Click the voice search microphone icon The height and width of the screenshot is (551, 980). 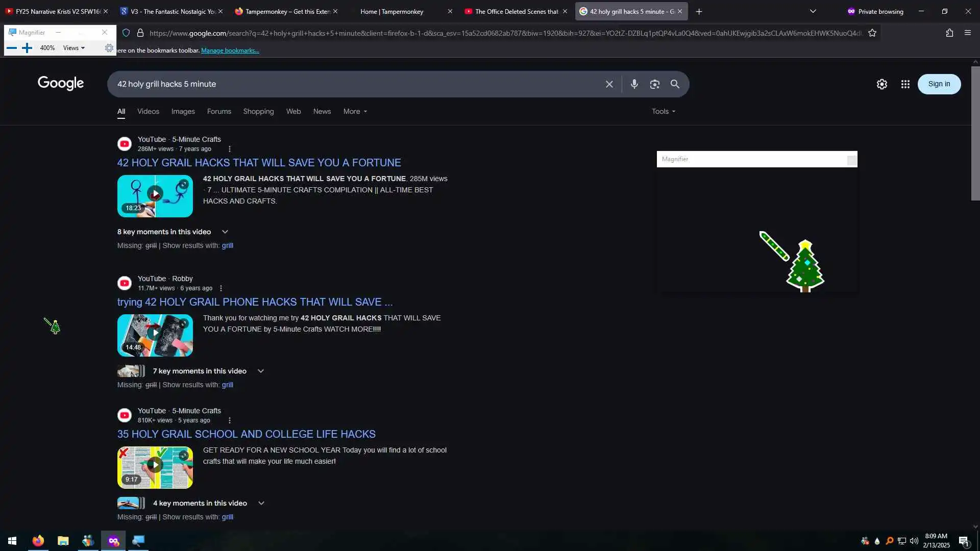coord(634,84)
